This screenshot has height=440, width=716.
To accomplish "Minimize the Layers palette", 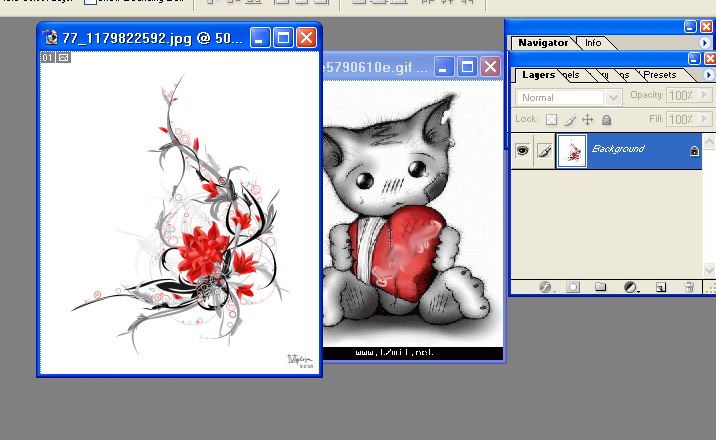I will [x=694, y=58].
